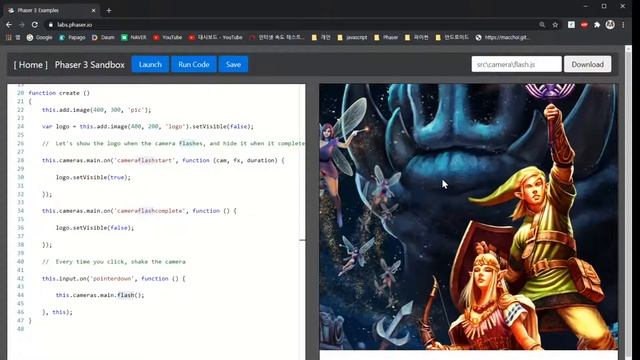This screenshot has width=640, height=360.
Task: Click the line 'logo.setVisible(false);'
Action: (x=95, y=228)
